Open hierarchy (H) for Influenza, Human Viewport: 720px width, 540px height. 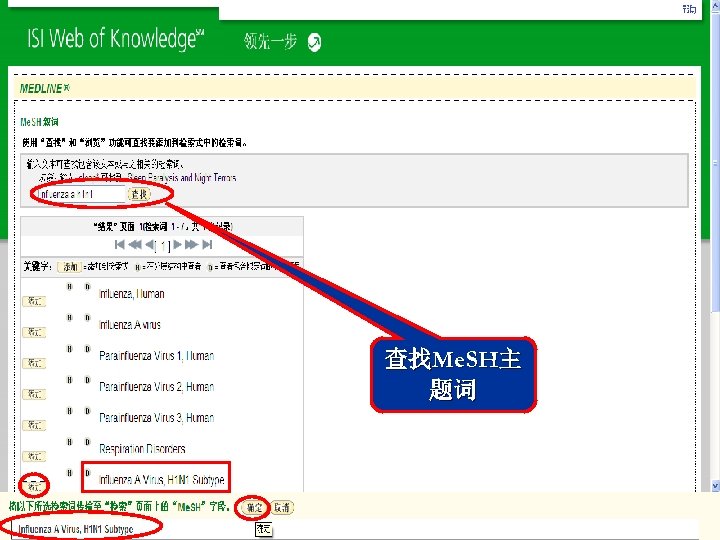coord(70,287)
